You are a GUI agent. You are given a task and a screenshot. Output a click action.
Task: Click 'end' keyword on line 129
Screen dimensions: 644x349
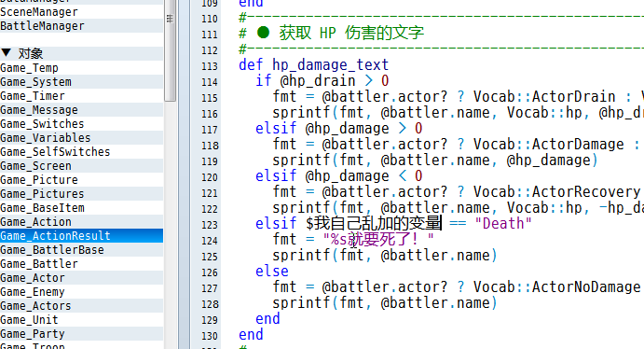[x=267, y=318]
